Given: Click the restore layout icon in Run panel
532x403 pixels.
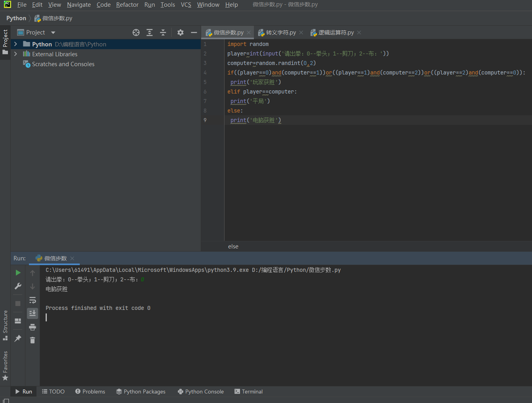Looking at the screenshot, I should click(18, 321).
